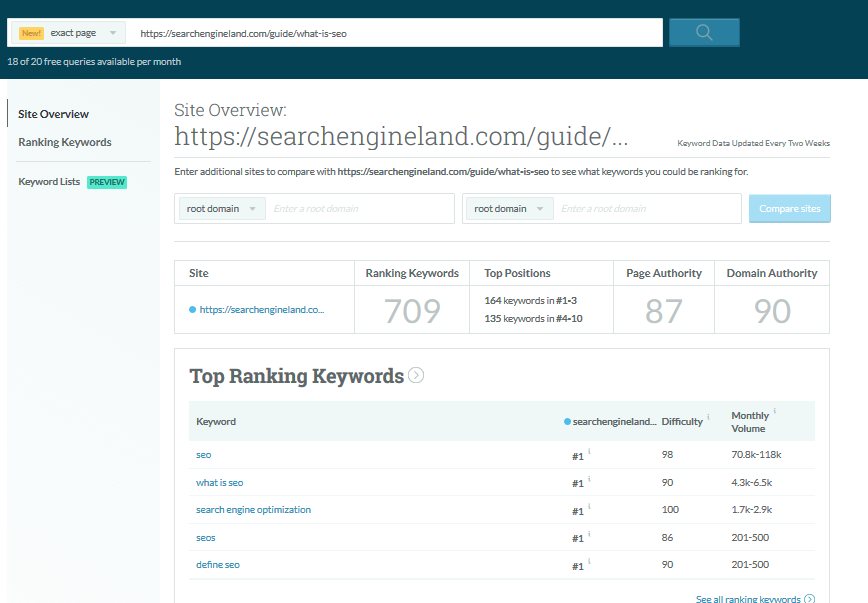Click the Page Authority value 87

tap(663, 311)
